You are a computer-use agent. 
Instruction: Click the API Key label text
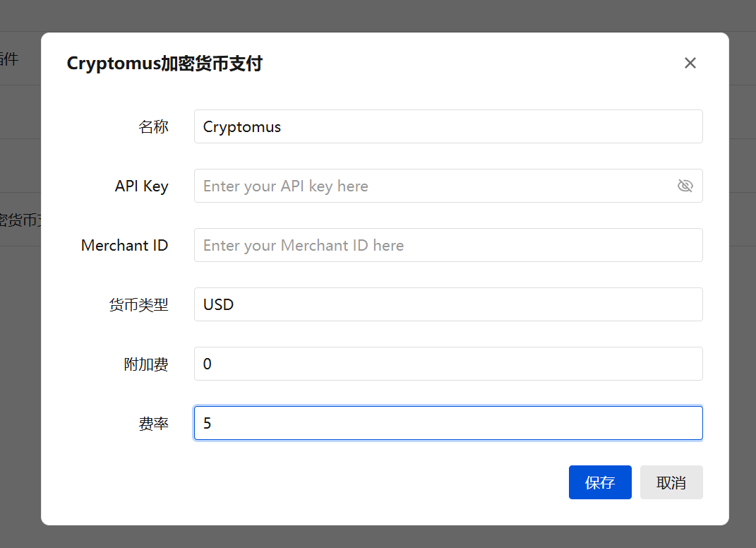tap(141, 186)
